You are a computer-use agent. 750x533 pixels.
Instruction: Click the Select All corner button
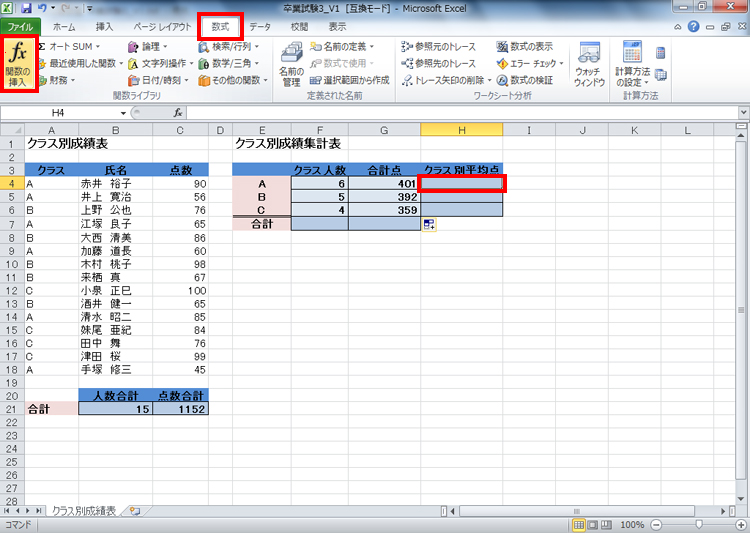click(x=12, y=130)
